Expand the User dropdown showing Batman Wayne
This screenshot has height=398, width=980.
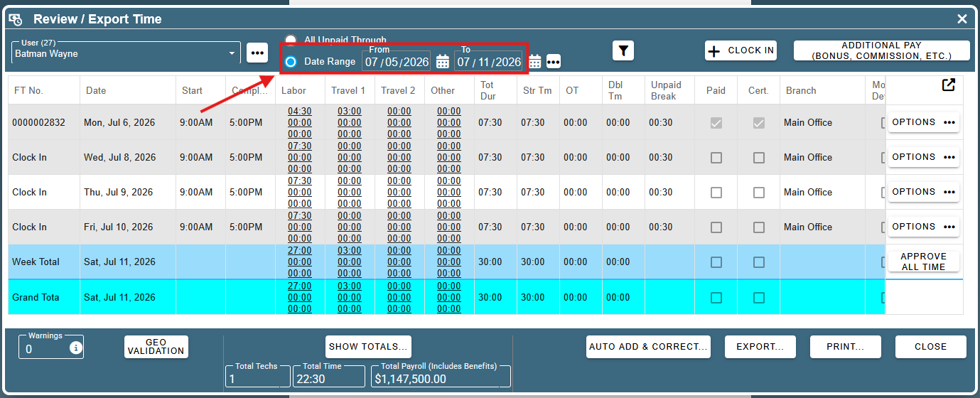point(232,54)
